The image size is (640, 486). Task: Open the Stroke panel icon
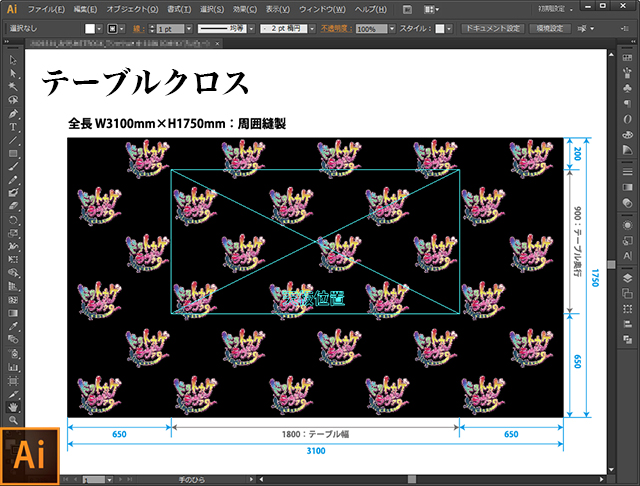pos(627,172)
